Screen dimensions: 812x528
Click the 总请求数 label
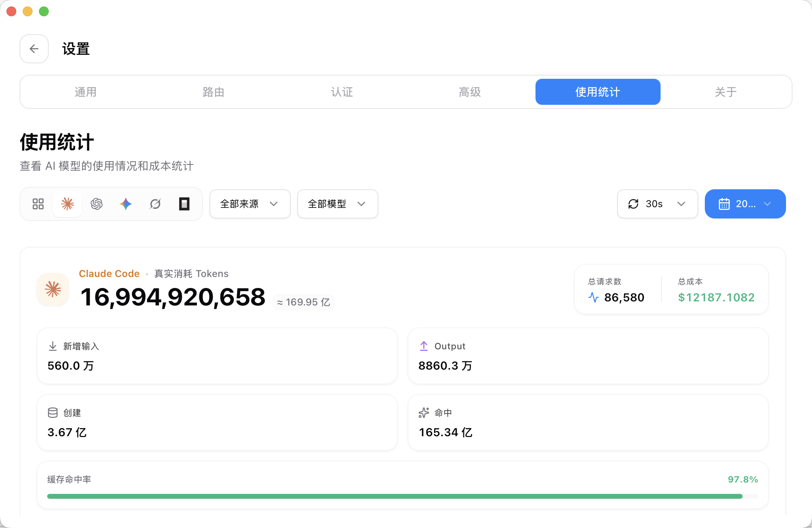[605, 281]
